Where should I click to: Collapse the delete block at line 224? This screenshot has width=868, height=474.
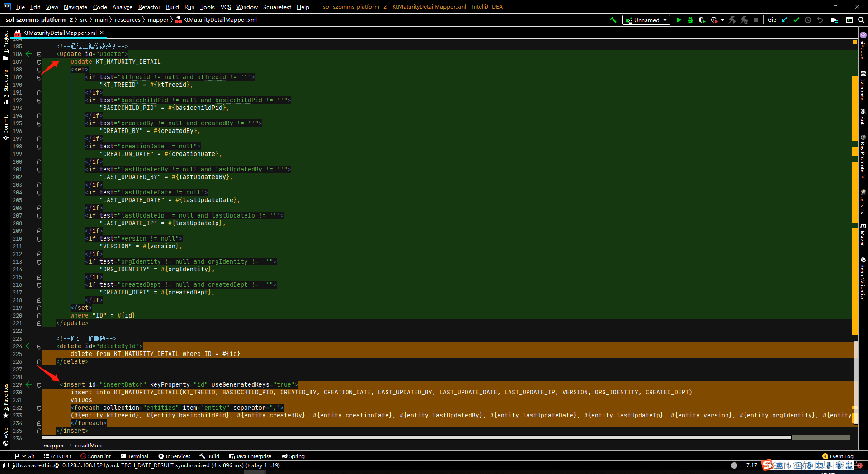39,346
